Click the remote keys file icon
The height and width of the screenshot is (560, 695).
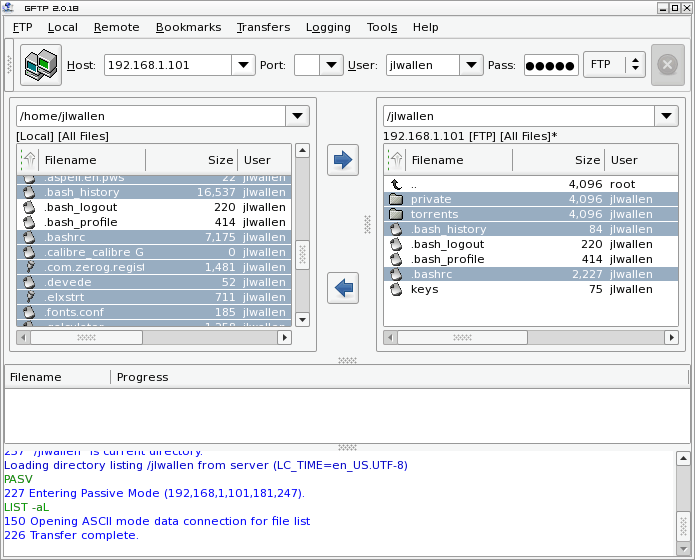(396, 289)
